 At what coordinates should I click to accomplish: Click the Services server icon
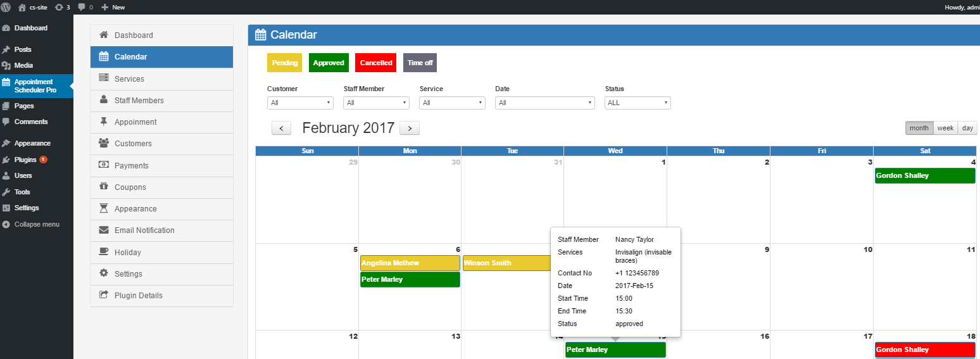coord(104,78)
